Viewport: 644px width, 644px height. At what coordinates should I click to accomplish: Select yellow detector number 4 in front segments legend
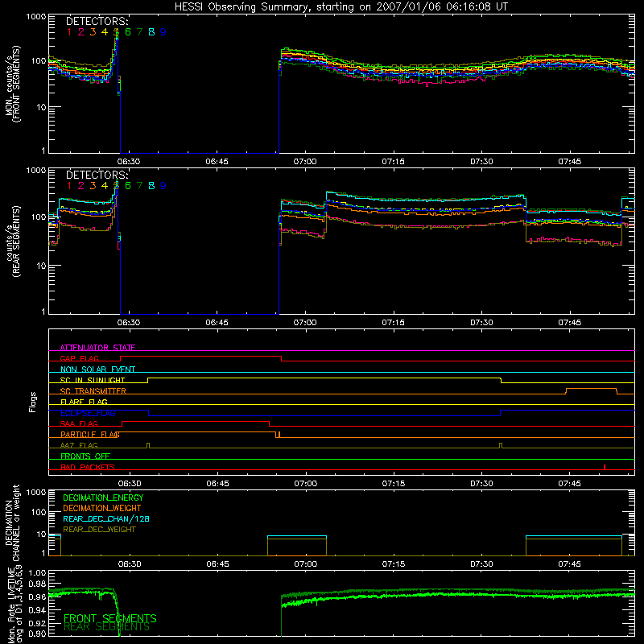click(105, 32)
